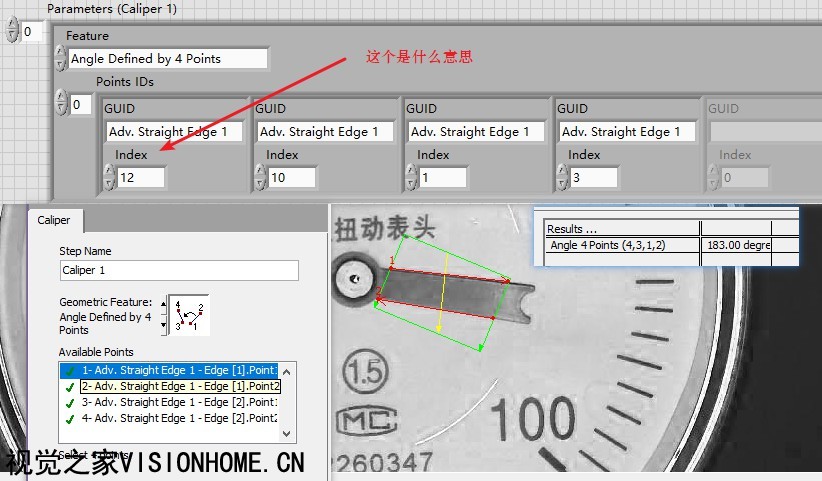Click the stepper for Index value 10
The image size is (822, 481).
click(260, 177)
